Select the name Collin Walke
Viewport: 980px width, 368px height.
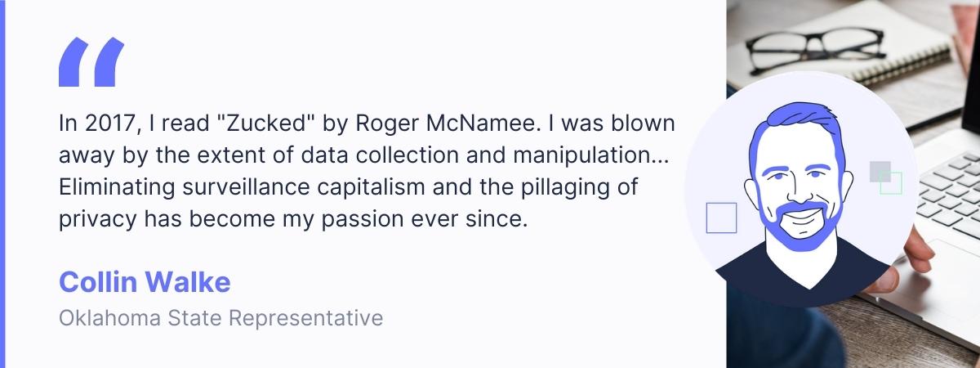pos(145,282)
